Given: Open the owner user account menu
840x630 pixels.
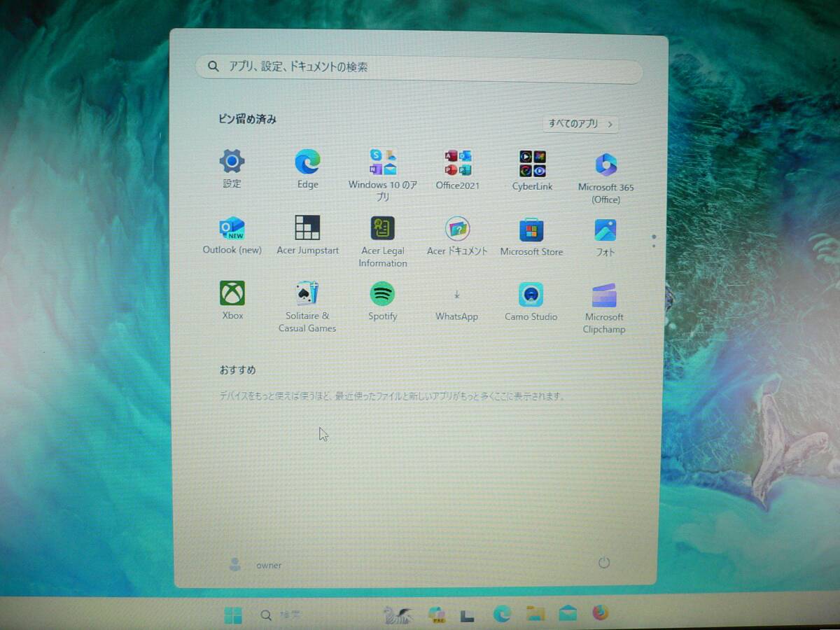Looking at the screenshot, I should [255, 565].
